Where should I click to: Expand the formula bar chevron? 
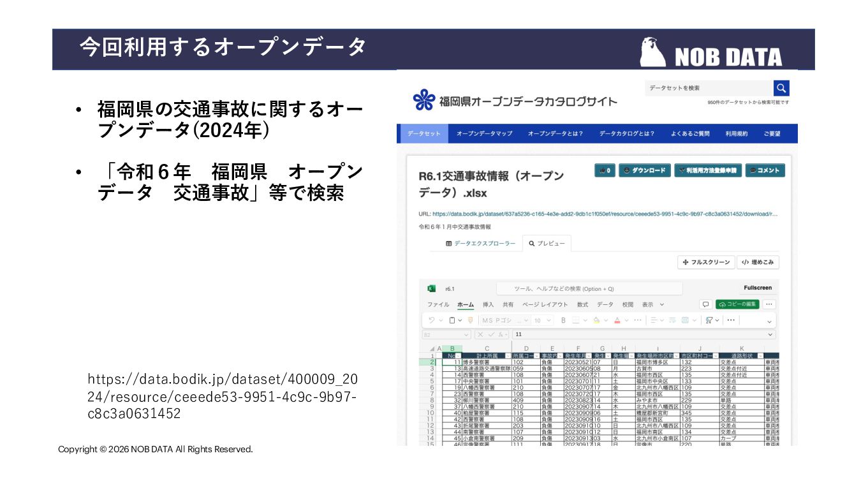tap(770, 334)
